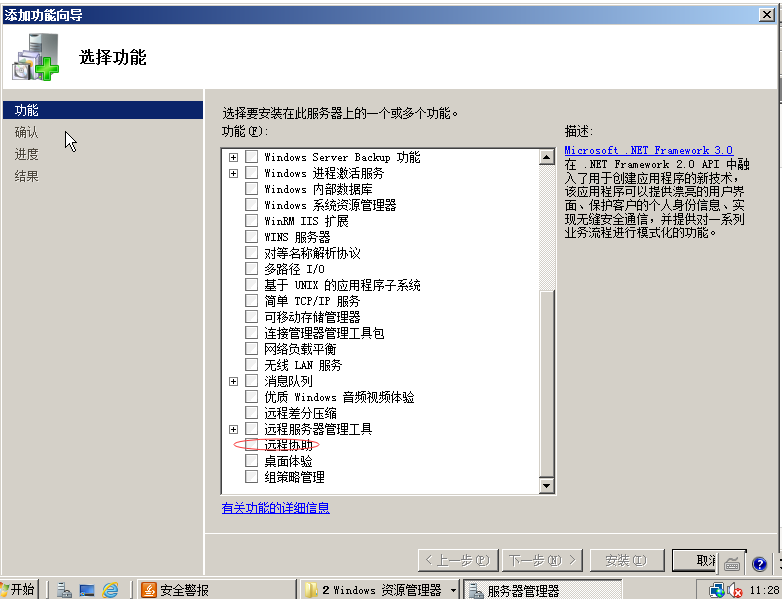Screen dimensions: 782x599
Task: Open the network status tray icon
Action: pos(718,590)
